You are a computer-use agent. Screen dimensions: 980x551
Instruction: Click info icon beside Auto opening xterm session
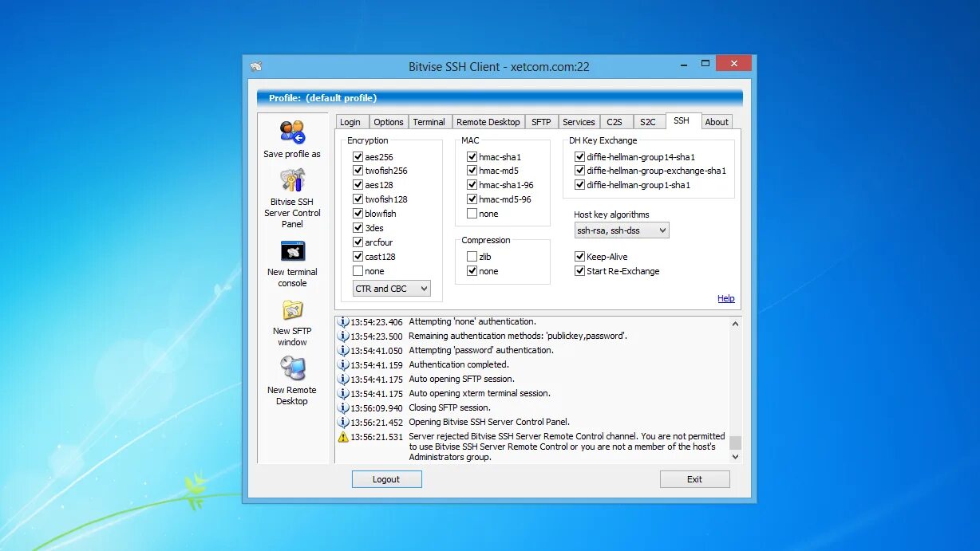(x=343, y=394)
